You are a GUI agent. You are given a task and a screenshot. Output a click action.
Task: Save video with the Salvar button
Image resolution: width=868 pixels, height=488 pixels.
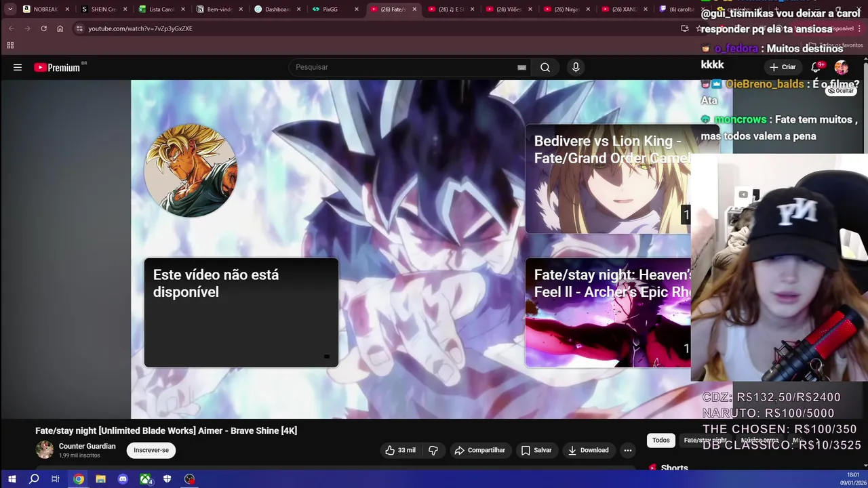point(536,450)
